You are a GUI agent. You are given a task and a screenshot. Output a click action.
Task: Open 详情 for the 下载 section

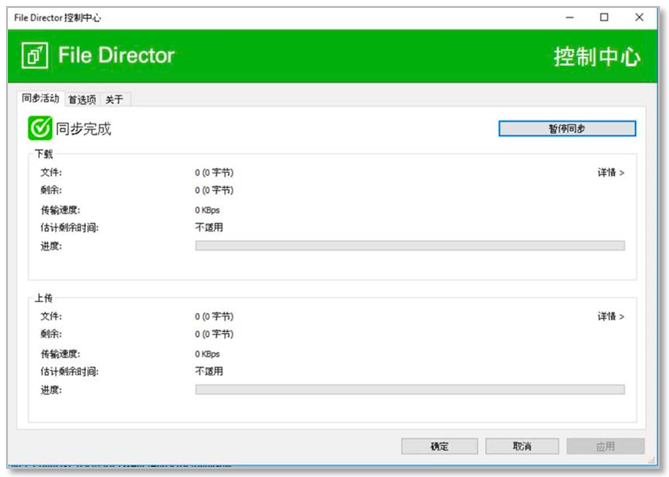coord(611,172)
